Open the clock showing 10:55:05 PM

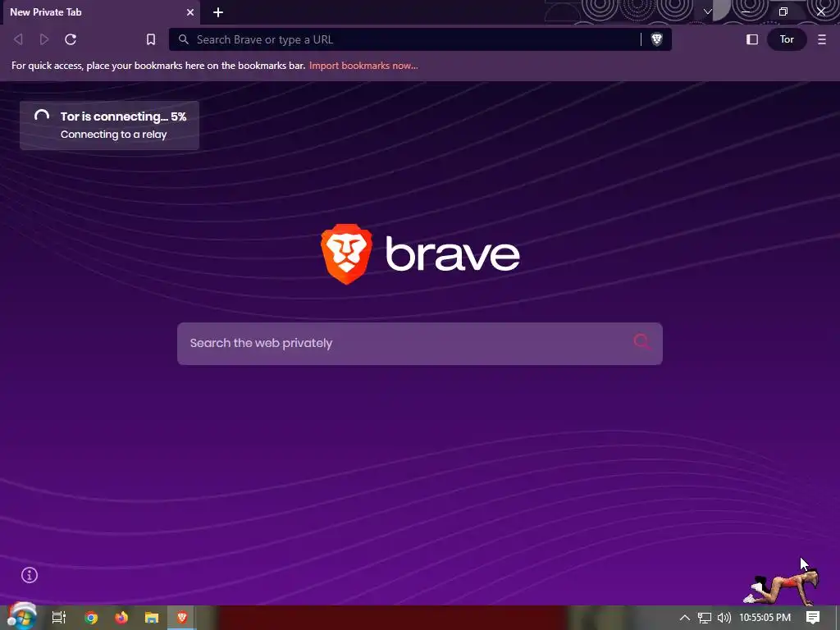[x=765, y=618]
